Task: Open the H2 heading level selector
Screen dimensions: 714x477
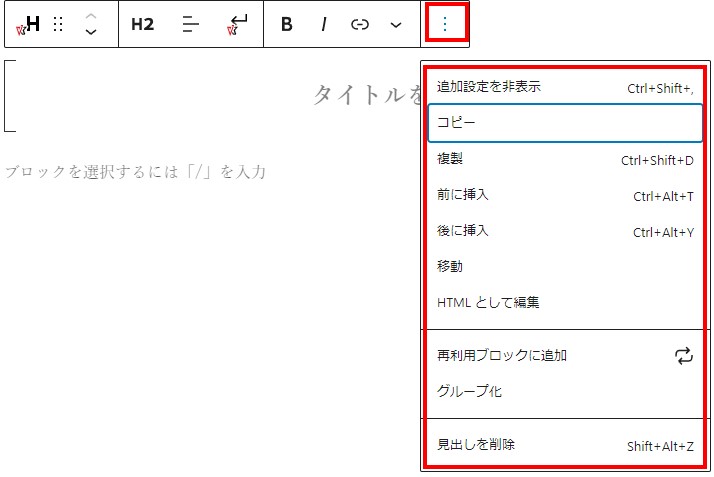Action: pyautogui.click(x=143, y=25)
